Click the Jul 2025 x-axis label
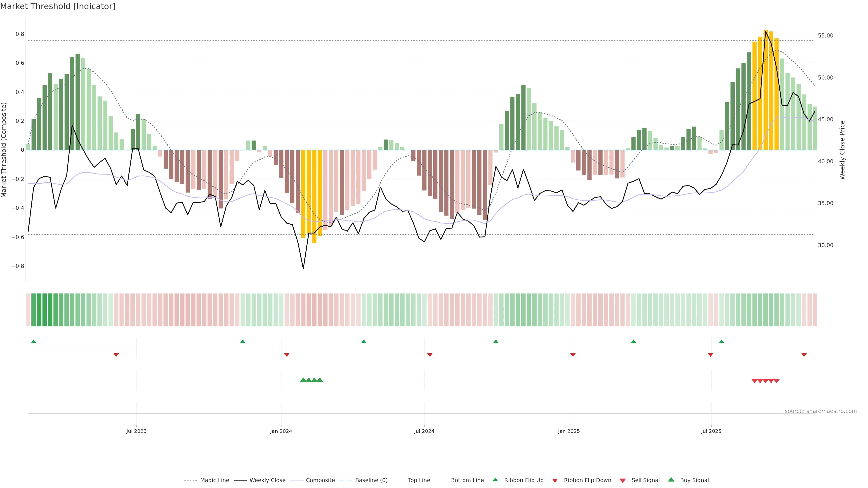This screenshot has height=488, width=868. point(711,431)
